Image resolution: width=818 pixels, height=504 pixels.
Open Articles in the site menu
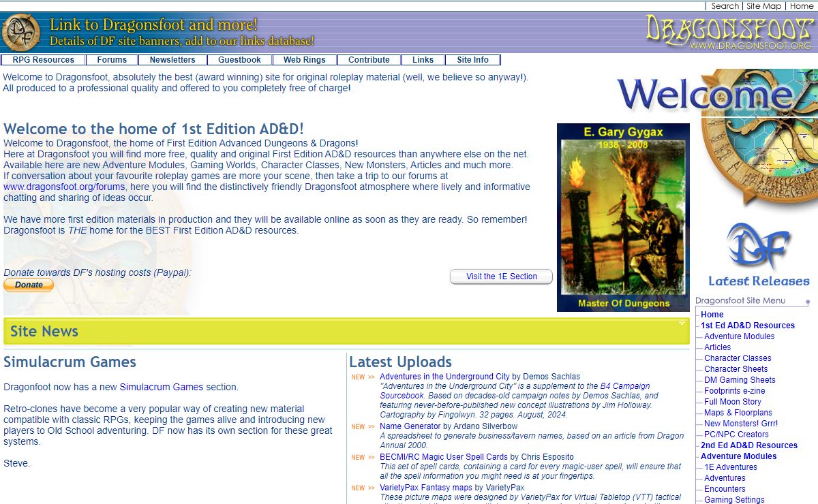point(718,347)
